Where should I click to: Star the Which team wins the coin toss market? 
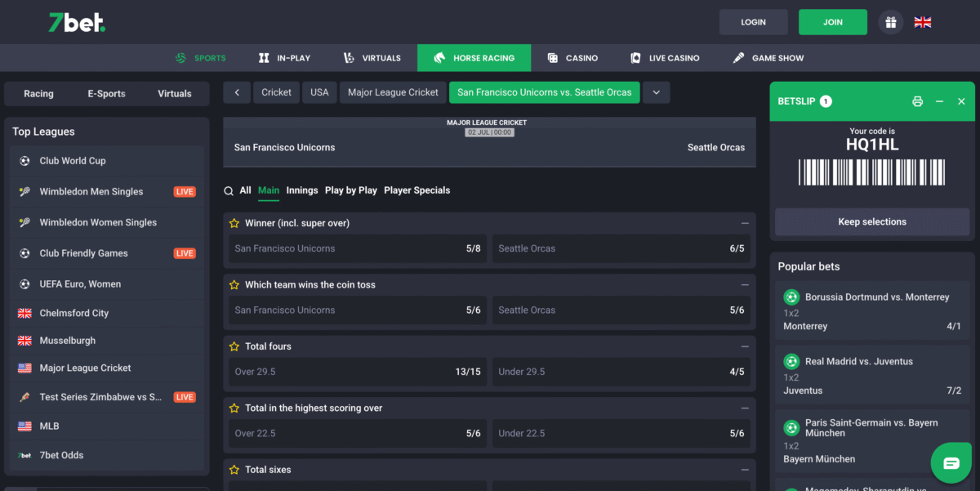tap(234, 285)
